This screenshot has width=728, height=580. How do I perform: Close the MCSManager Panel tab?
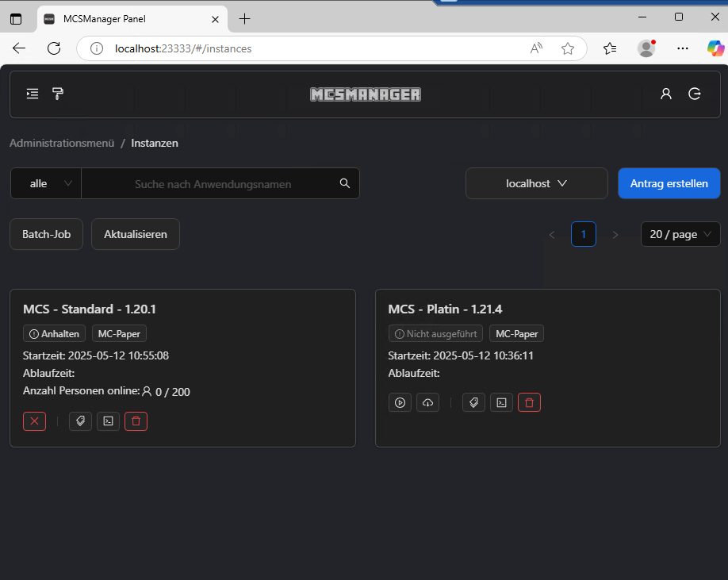[x=215, y=19]
